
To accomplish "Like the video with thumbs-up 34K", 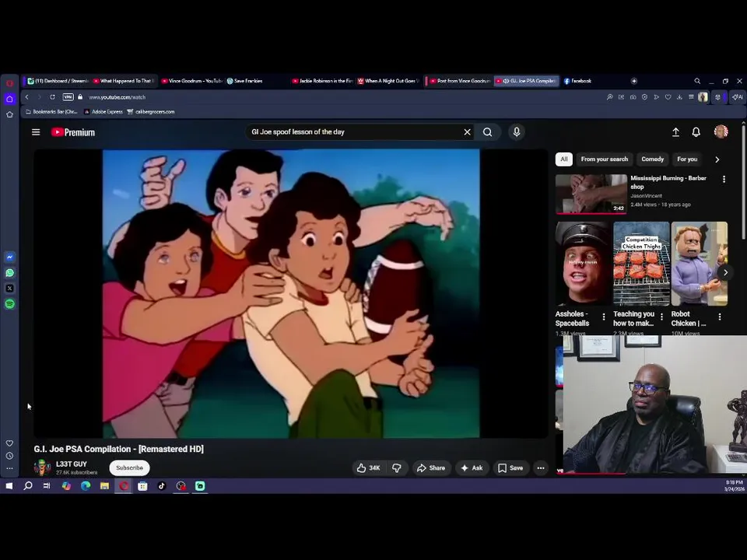I will 369,468.
